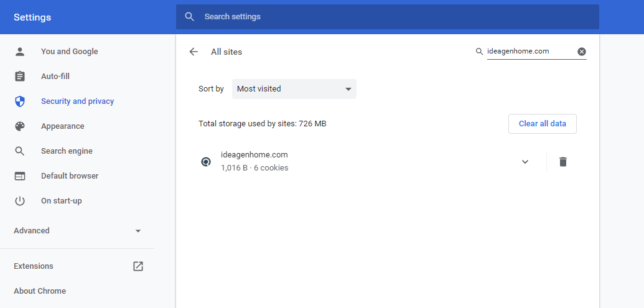Click the Appearance palette icon
Screen dimensions: 644x308
click(20, 126)
